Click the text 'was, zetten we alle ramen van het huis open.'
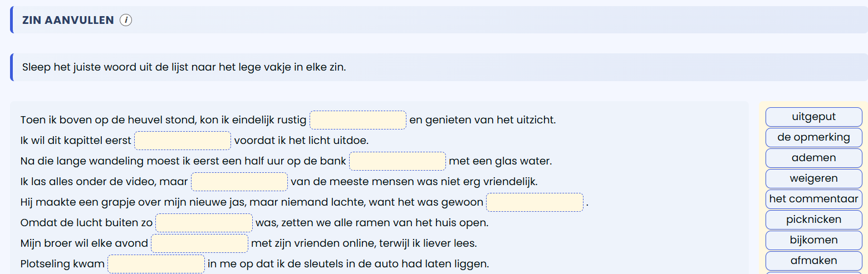868x274 pixels. [371, 223]
